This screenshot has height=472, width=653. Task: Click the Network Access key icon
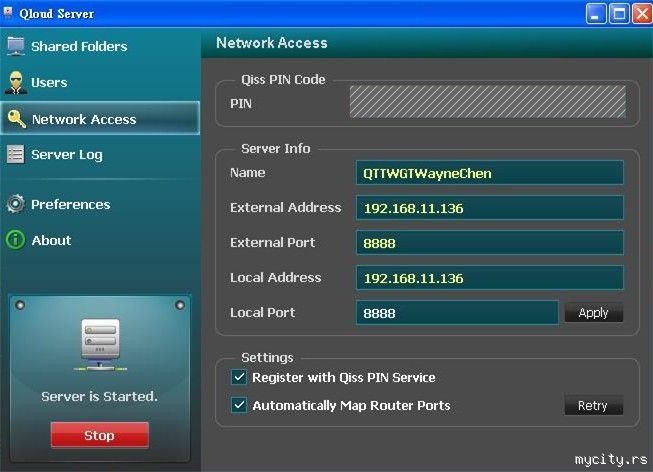(16, 119)
